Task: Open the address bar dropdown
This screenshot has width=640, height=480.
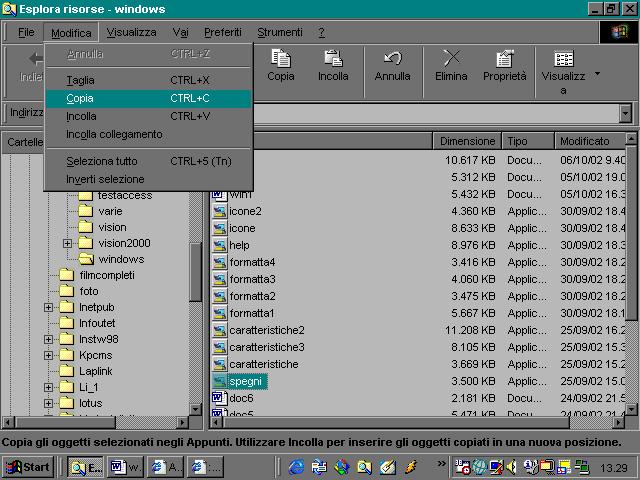Action: [x=625, y=114]
